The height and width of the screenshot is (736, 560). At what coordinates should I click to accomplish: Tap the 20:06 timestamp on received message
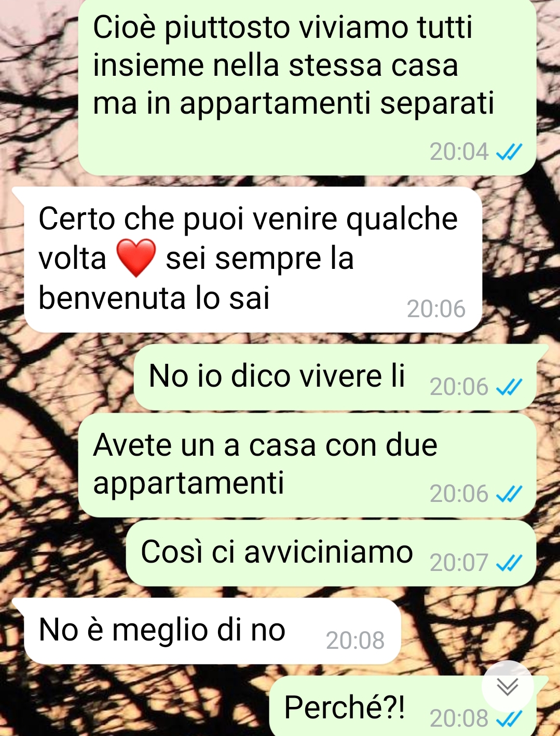point(436,309)
